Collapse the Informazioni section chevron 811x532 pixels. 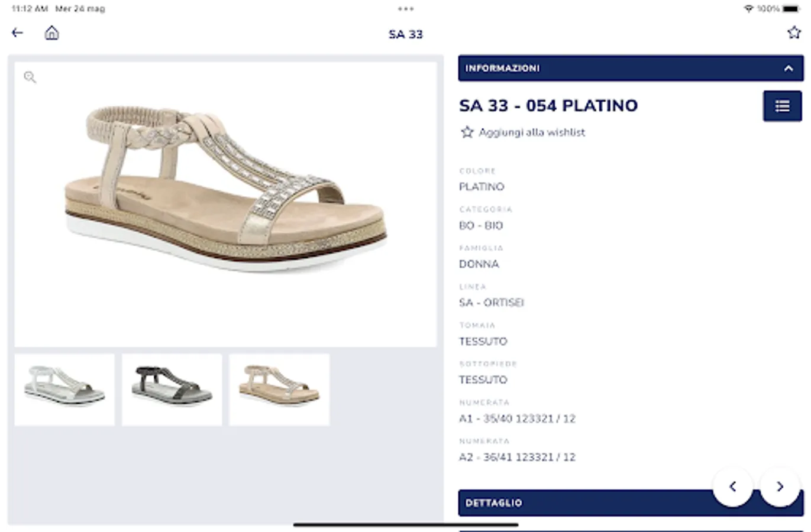click(x=788, y=69)
